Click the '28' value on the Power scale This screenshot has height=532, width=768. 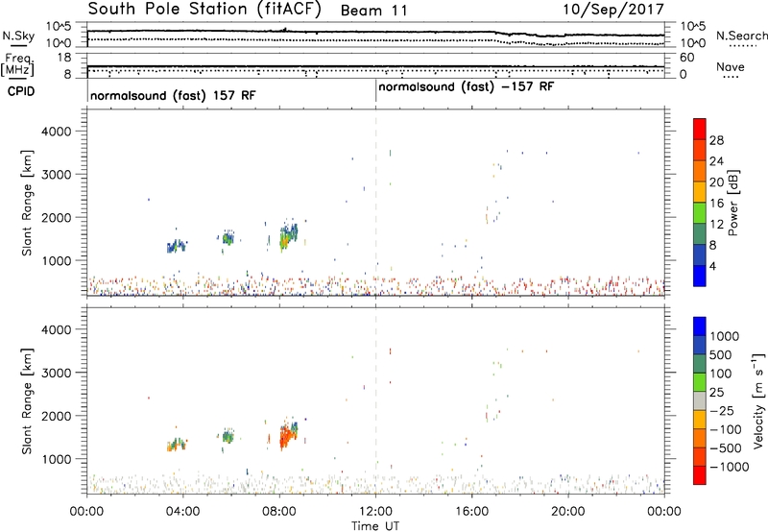[716, 140]
